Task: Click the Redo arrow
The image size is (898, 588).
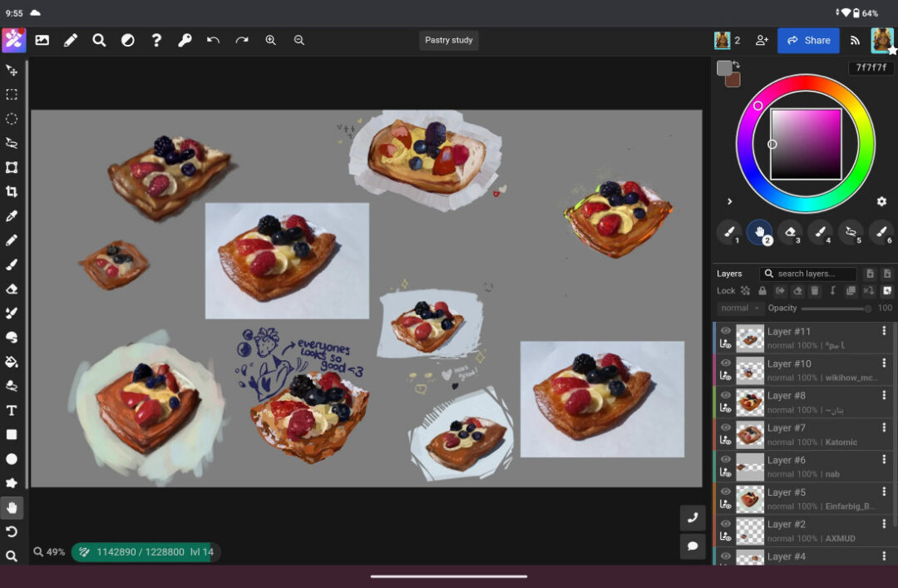Action: (242, 40)
